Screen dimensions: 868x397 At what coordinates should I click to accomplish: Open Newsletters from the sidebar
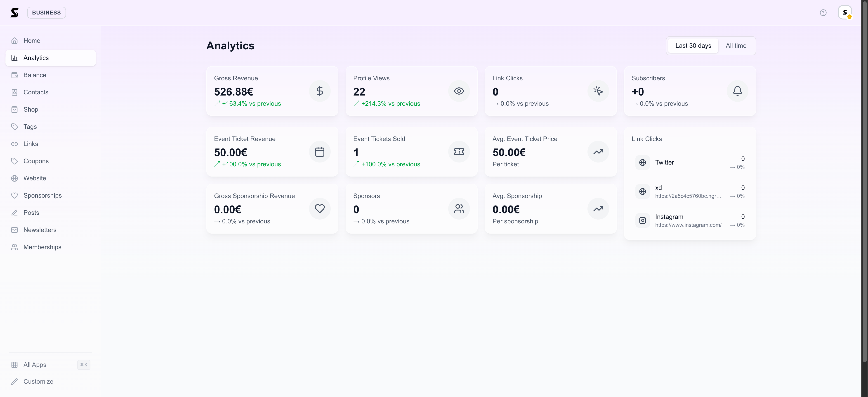tap(40, 230)
